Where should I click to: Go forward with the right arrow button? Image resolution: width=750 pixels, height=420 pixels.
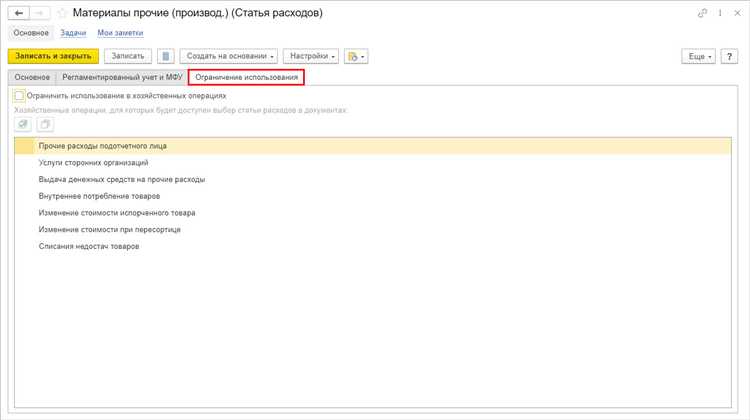point(40,13)
